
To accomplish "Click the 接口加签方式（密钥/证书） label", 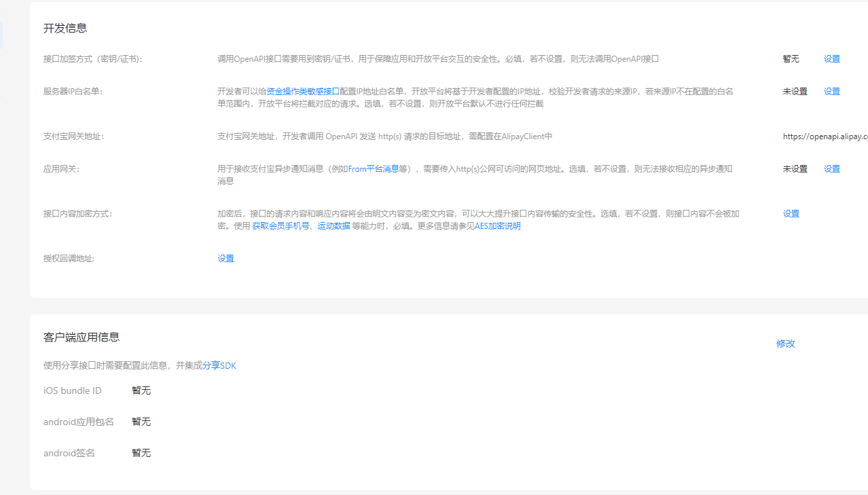I will 93,59.
